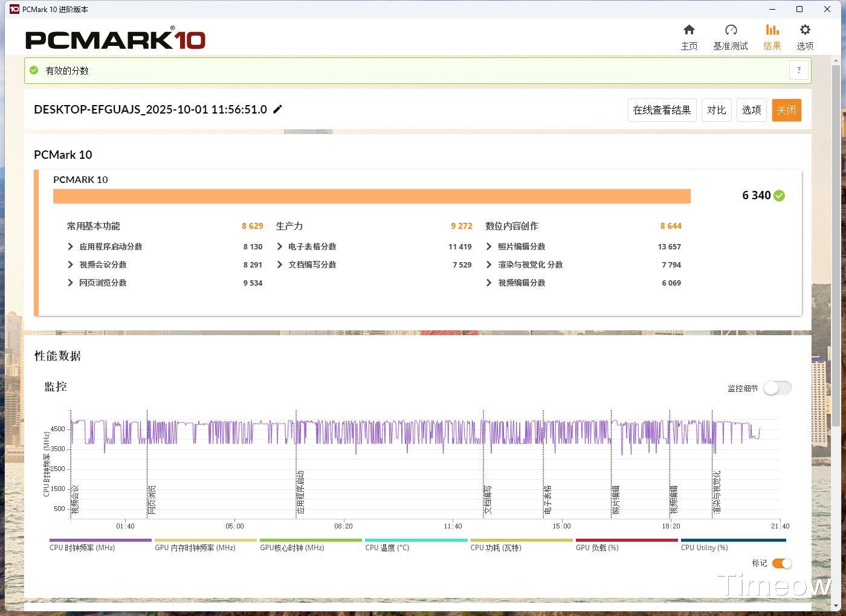Click the 视频编辑分数 value 6 069
The height and width of the screenshot is (616, 846).
(671, 283)
